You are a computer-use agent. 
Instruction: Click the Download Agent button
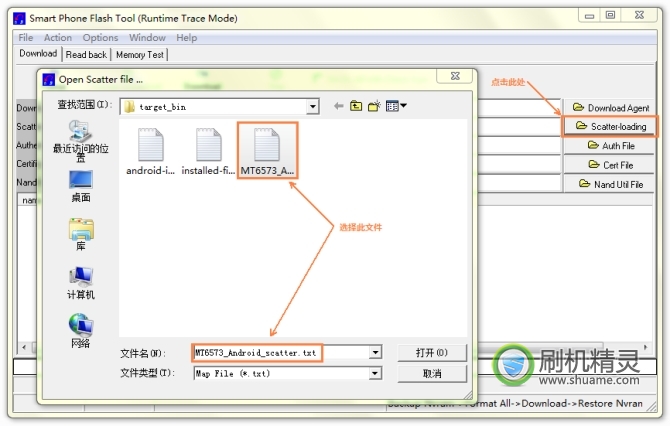click(610, 108)
